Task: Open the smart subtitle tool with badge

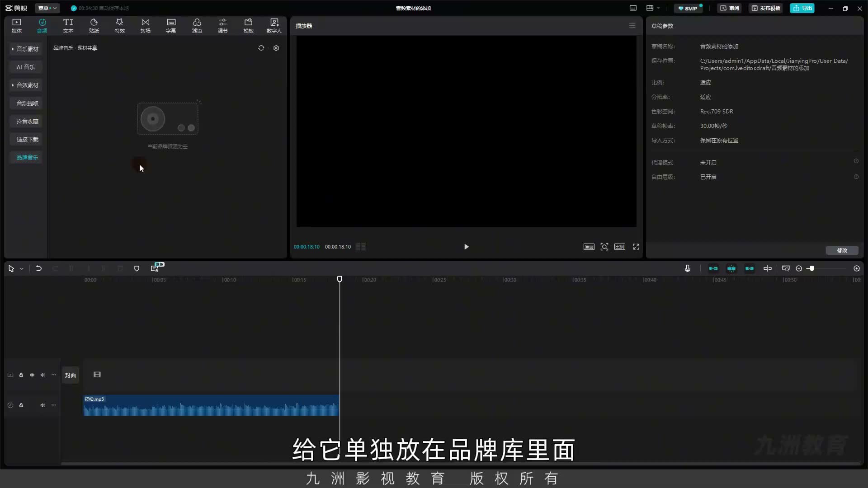Action: 155,268
